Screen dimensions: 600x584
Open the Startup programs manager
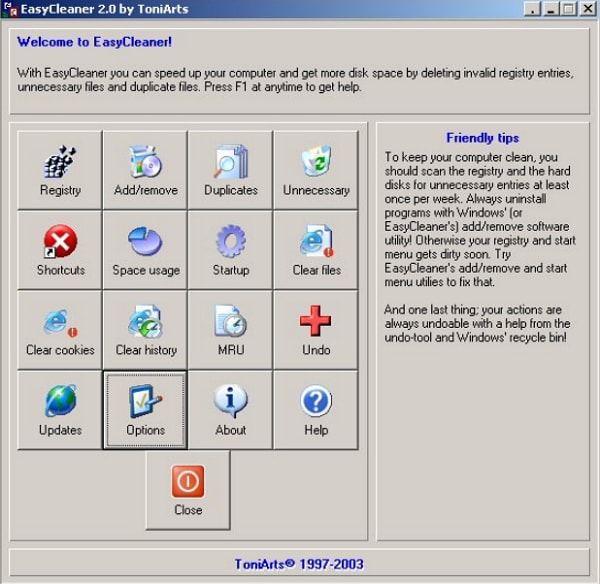[x=230, y=250]
